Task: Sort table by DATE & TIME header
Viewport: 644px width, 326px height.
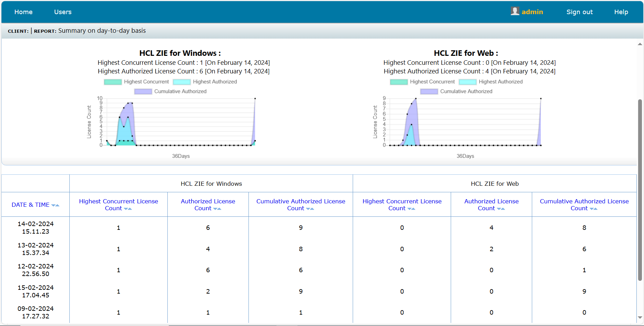Action: pos(31,205)
